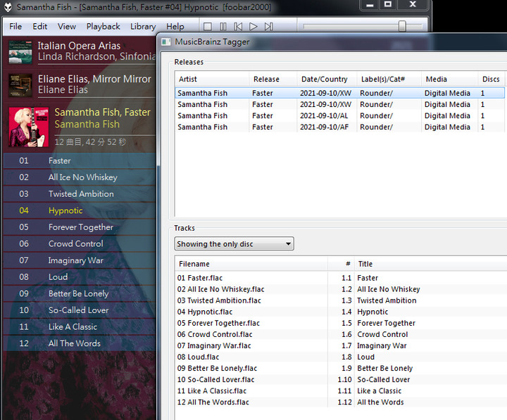Click tagger title 'Like a Classic' for track 1.11
507x420 pixels.
click(379, 391)
